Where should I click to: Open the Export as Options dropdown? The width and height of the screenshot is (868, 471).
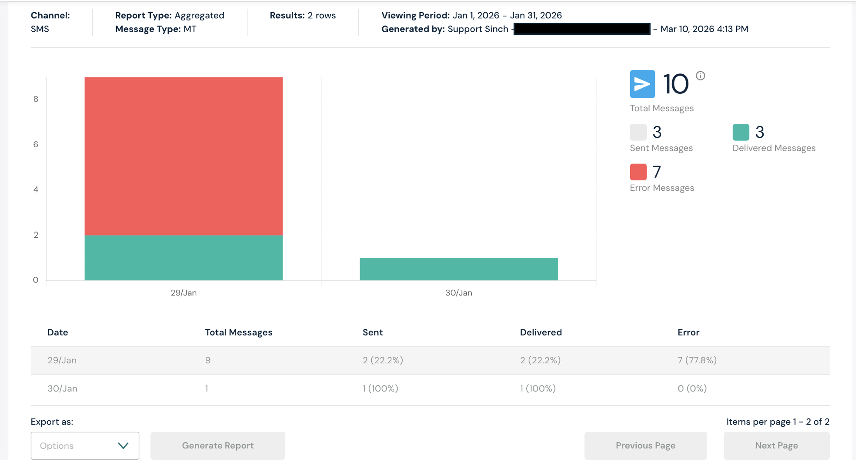tap(85, 445)
